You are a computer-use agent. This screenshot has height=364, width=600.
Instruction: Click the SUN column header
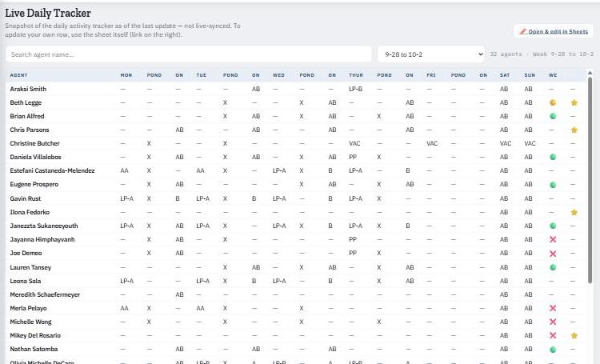[530, 75]
